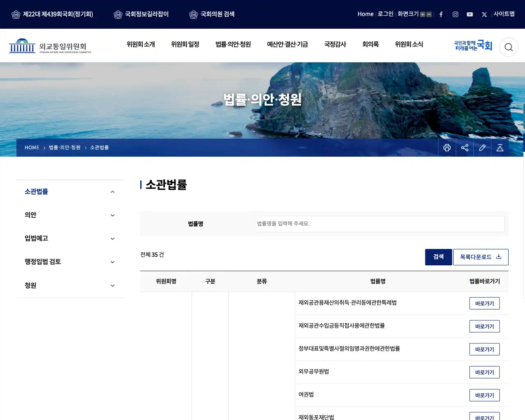This screenshot has width=525, height=420.
Task: Click the print icon in the breadcrumb bar
Action: point(447,148)
